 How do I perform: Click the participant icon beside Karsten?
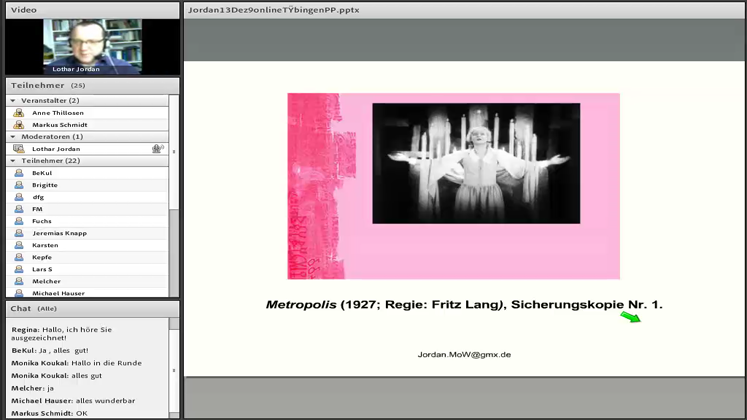[x=18, y=245]
